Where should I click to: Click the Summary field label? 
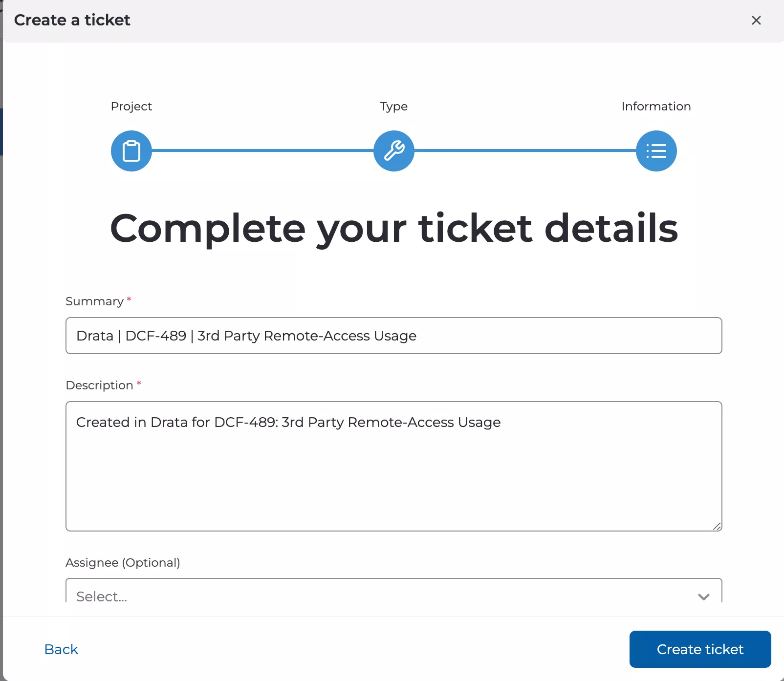(x=95, y=301)
